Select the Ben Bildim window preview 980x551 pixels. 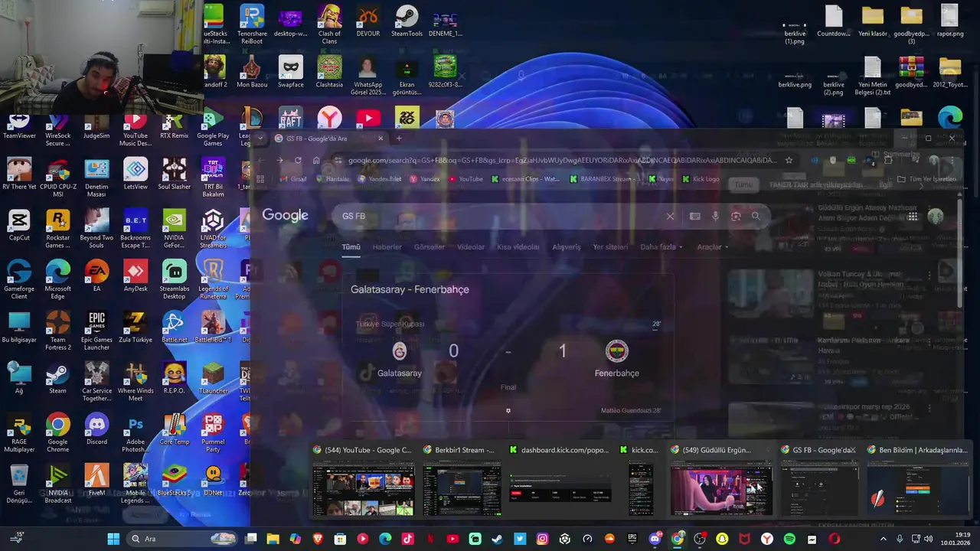[x=918, y=482]
